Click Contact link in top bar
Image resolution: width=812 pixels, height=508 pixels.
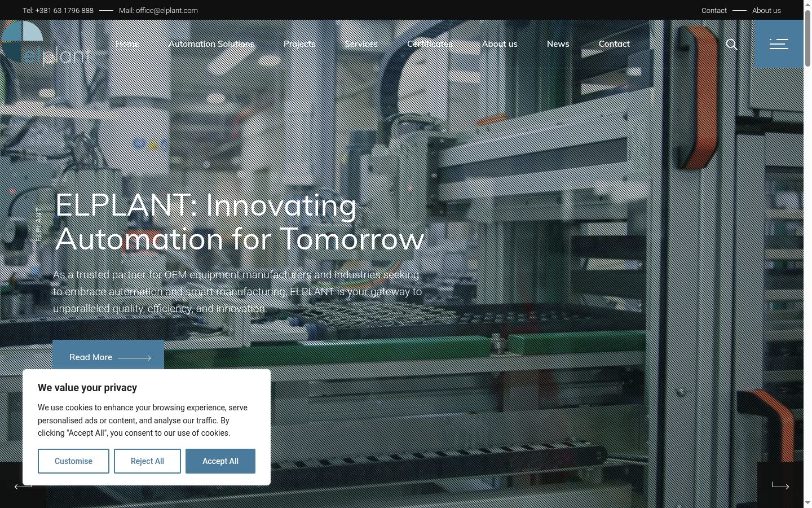click(714, 10)
